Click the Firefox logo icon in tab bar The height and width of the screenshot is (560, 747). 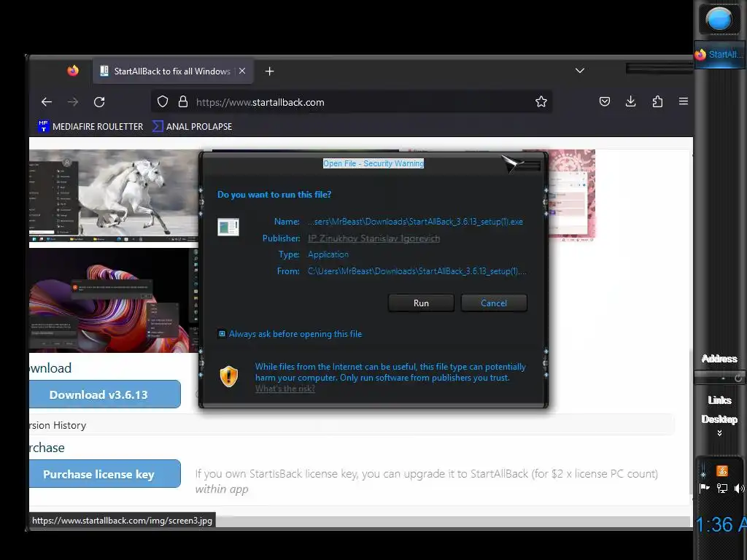[x=73, y=71]
